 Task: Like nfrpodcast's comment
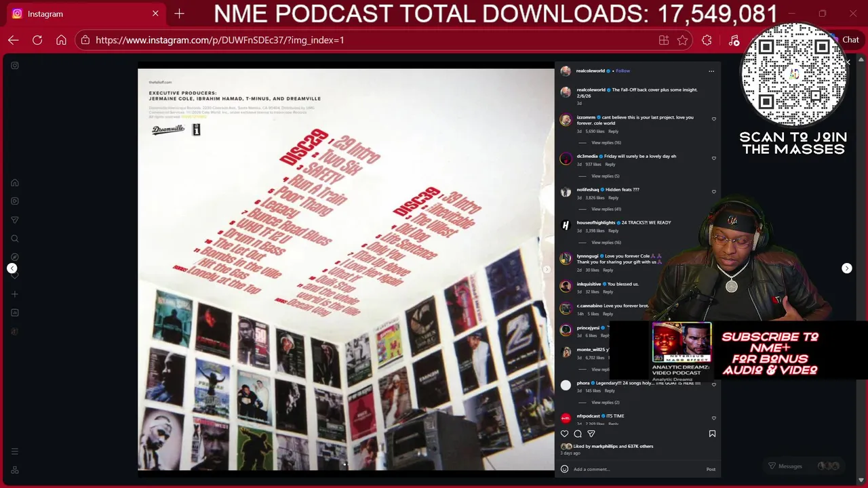(713, 418)
